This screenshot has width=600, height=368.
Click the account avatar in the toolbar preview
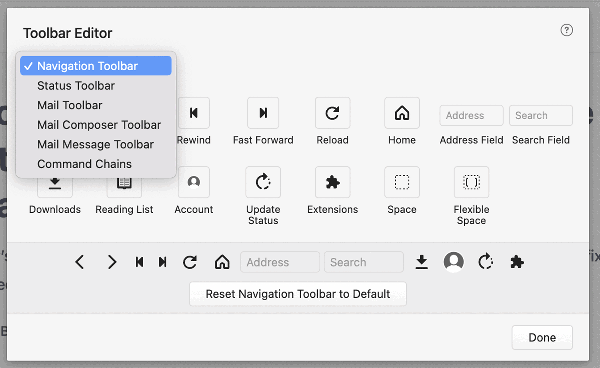pyautogui.click(x=454, y=262)
